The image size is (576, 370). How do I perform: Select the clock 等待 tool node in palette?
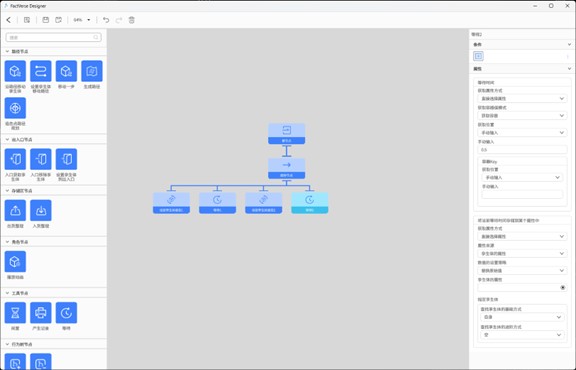tap(66, 313)
